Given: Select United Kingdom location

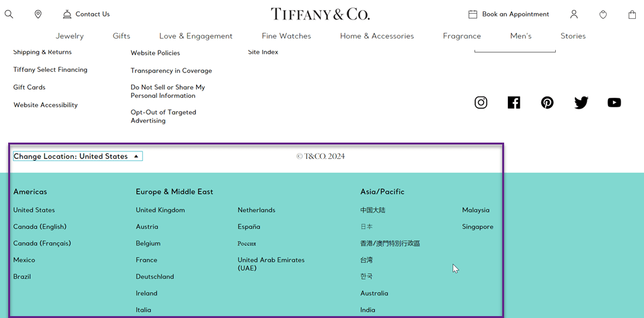Looking at the screenshot, I should 160,210.
